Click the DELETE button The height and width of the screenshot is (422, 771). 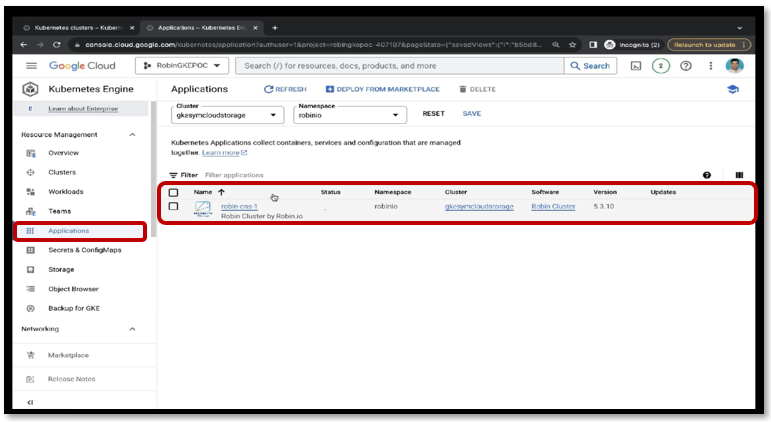(x=477, y=90)
